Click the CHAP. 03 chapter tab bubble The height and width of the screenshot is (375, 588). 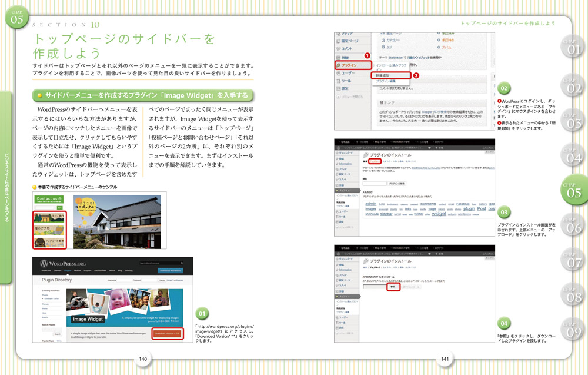coord(574,121)
